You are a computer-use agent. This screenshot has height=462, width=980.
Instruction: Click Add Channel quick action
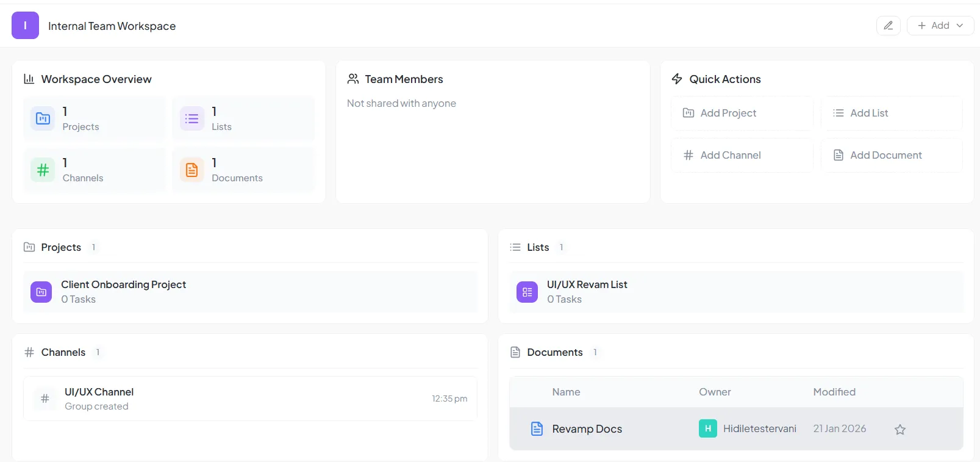(742, 155)
